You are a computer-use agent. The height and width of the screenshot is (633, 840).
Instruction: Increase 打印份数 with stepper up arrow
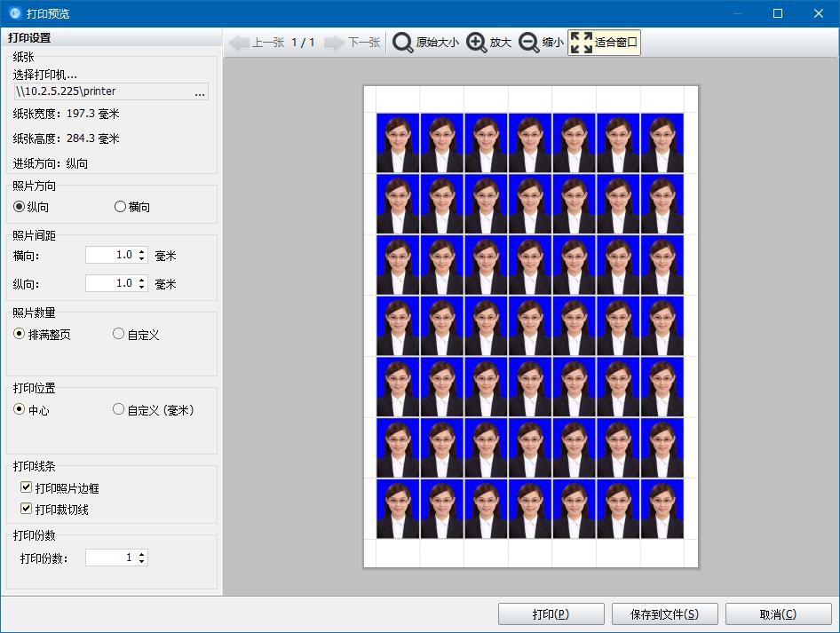(x=141, y=554)
